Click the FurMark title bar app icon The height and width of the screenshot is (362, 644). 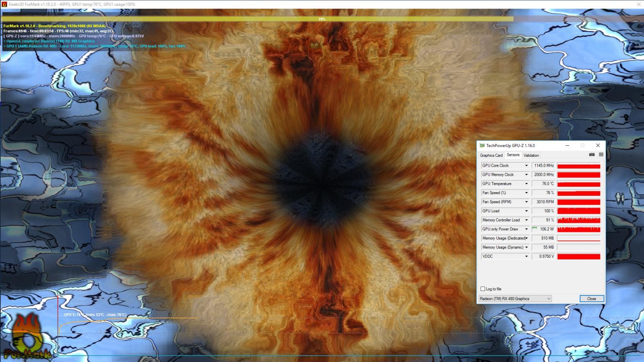[4, 4]
